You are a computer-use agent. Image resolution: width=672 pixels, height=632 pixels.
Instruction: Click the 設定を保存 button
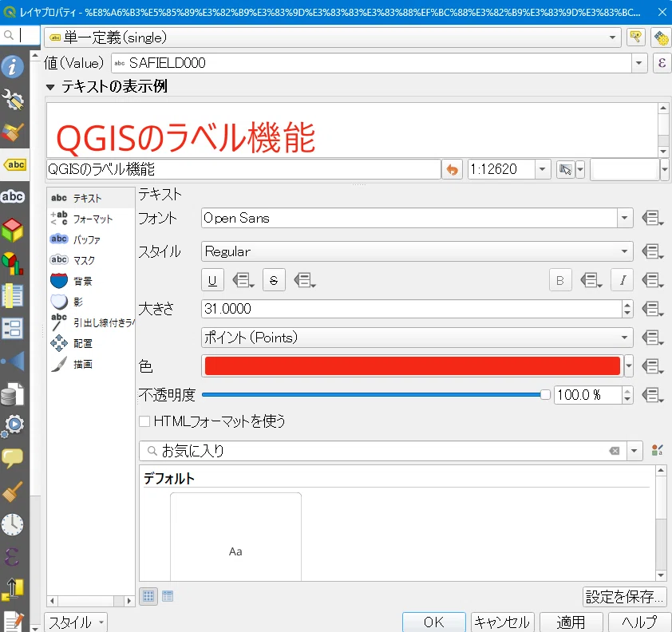click(x=624, y=596)
